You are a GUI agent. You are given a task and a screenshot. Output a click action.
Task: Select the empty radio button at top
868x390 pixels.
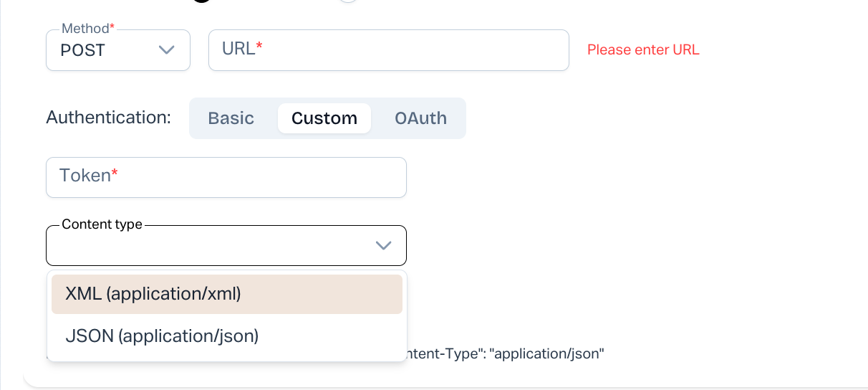click(x=347, y=1)
